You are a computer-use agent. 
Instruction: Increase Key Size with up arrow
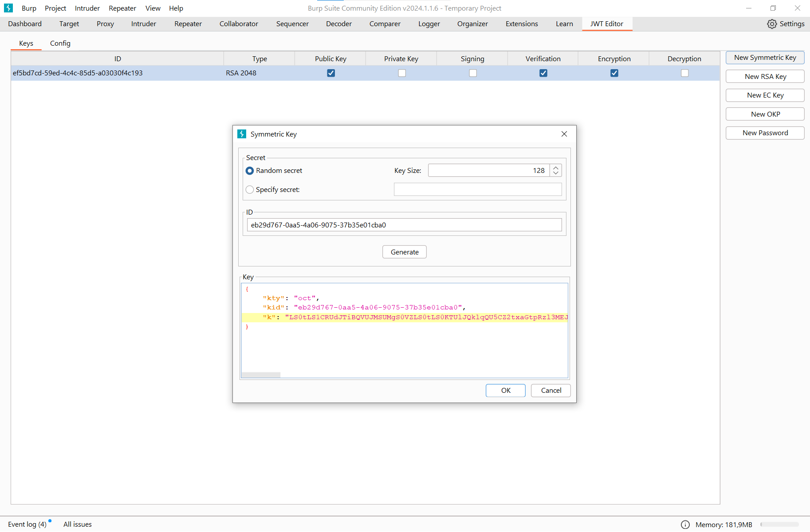click(556, 168)
